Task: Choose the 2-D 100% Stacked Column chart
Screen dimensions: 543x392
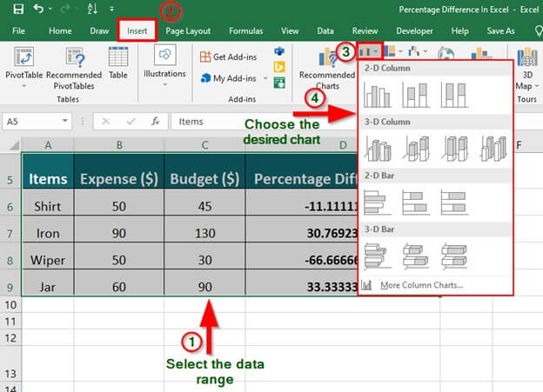Action: 454,95
